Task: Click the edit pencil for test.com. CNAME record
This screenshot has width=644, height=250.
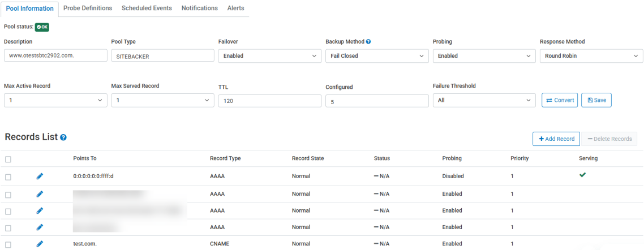Action: (40, 244)
